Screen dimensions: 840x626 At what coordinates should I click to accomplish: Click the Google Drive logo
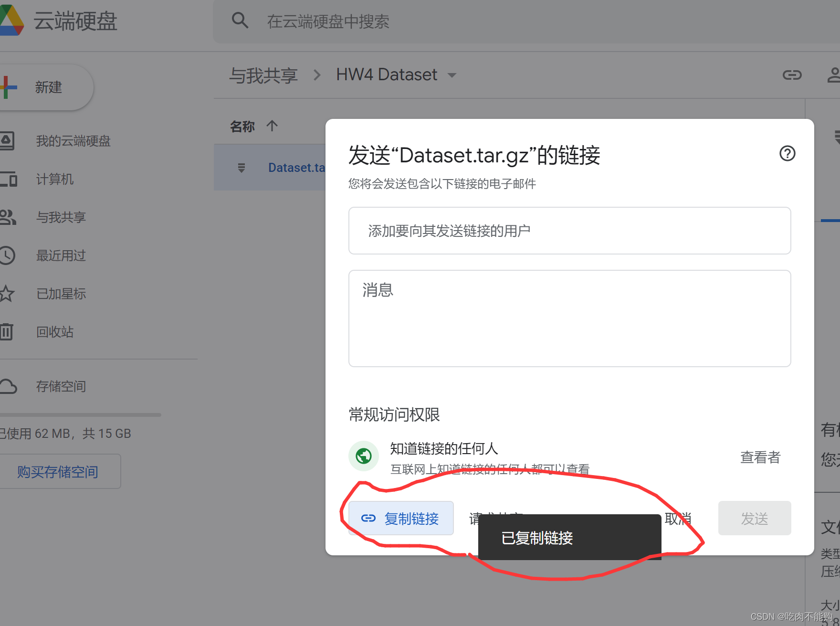click(10, 21)
